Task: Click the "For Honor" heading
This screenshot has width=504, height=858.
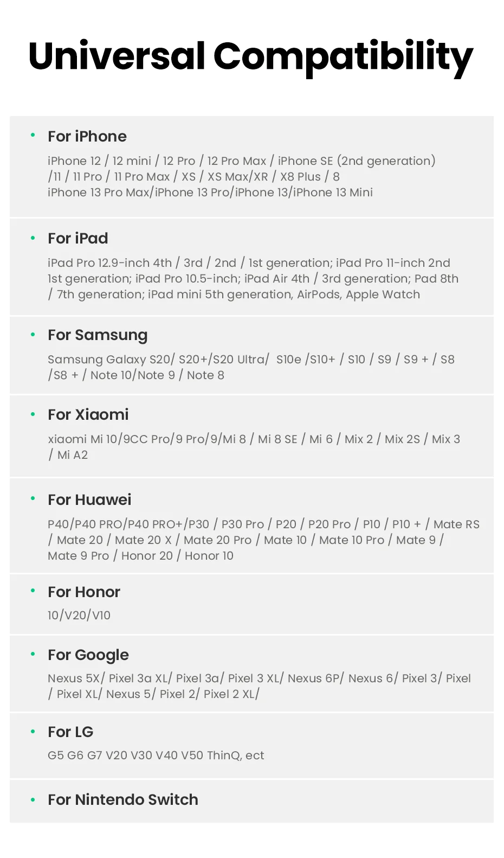Action: coord(84,592)
